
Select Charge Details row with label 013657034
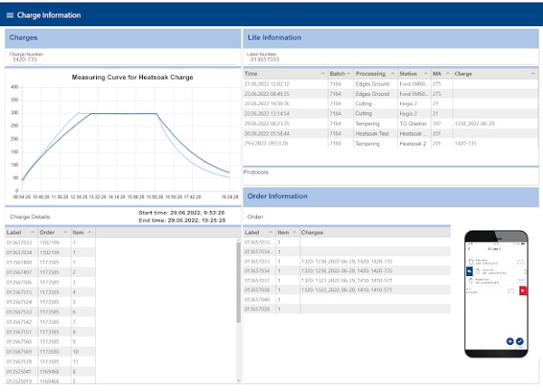coord(50,253)
